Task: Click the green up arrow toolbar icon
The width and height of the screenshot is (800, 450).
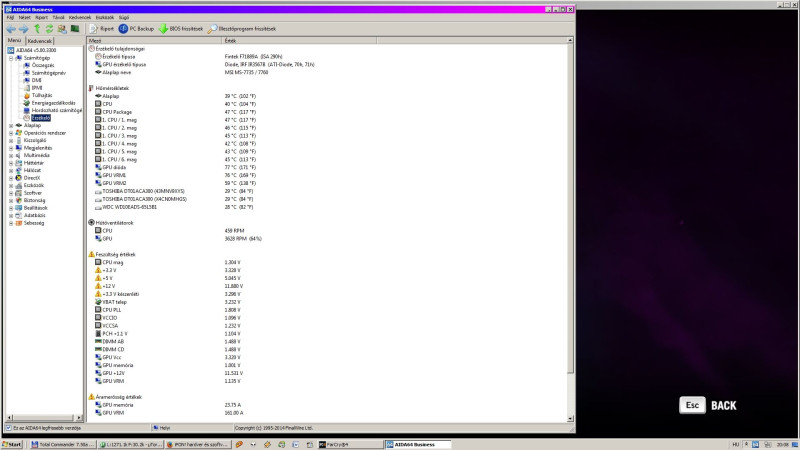Action: pos(37,29)
